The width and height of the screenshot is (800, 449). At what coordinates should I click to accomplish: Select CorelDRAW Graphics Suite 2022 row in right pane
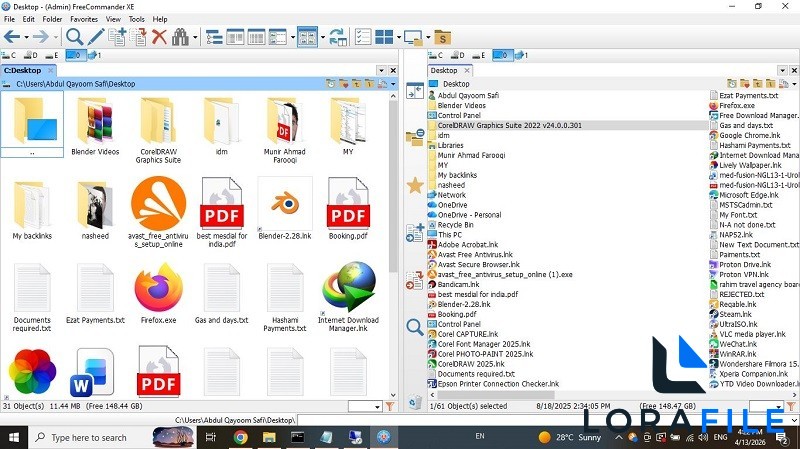[567, 125]
